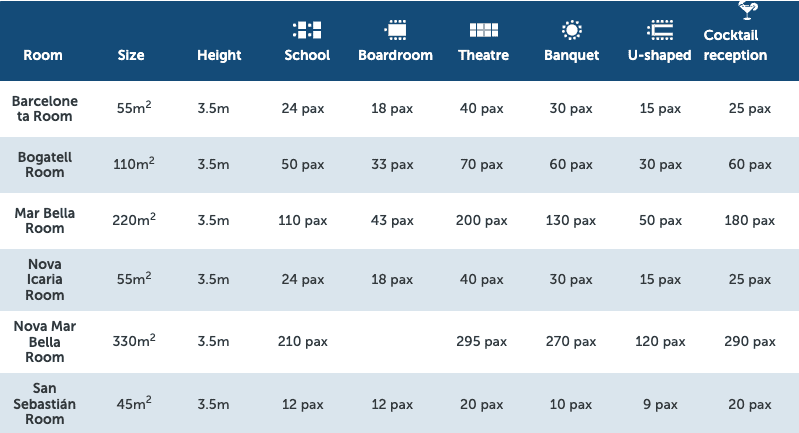Screen dimensions: 799x433
Task: Click the Nova Icaria Room name
Action: tap(45, 278)
